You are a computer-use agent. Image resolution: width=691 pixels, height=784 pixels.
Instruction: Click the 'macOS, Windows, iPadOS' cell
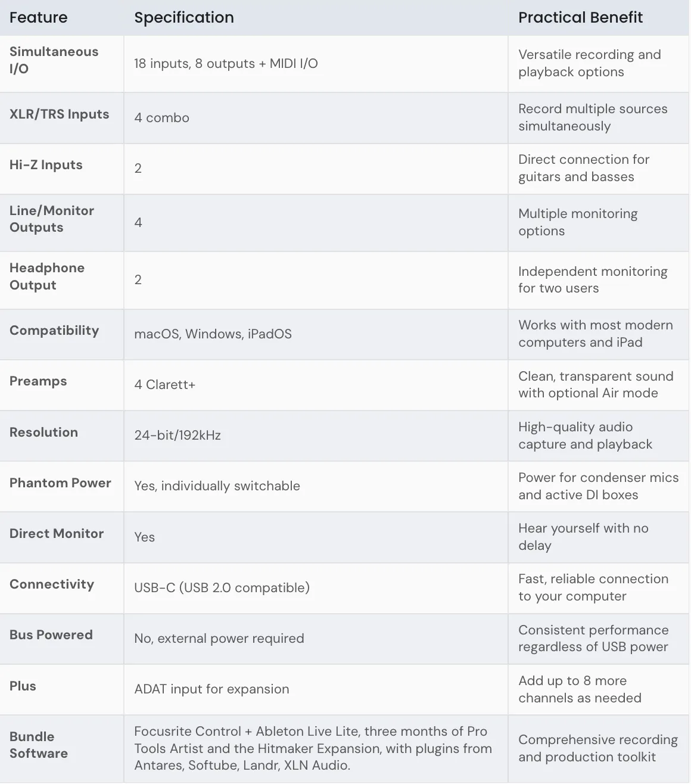pos(213,334)
